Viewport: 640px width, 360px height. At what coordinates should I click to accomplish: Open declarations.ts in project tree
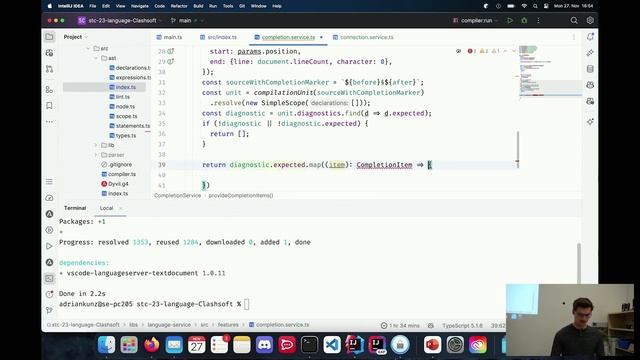[130, 68]
